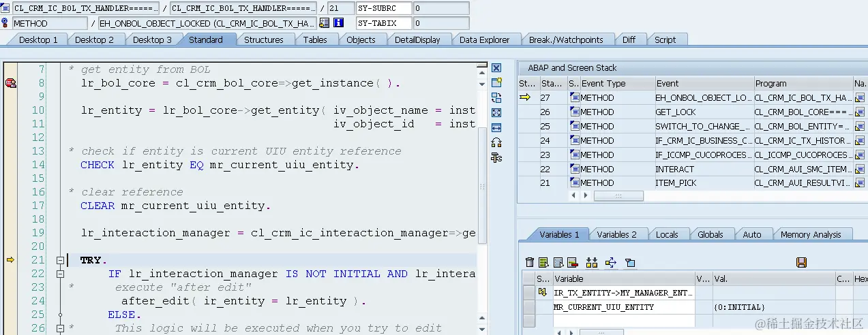Image resolution: width=868 pixels, height=335 pixels.
Task: Select the IR_TX_ENTITY variable row selector
Action: [x=529, y=292]
